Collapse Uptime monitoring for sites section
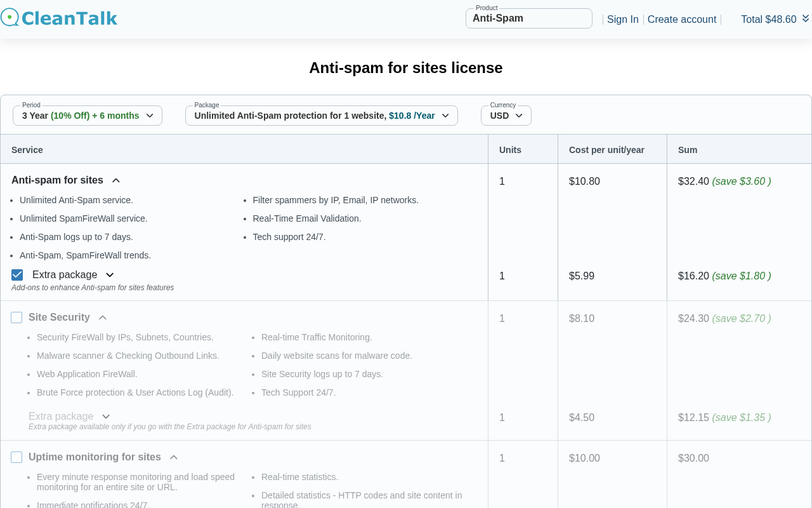Image resolution: width=812 pixels, height=508 pixels. 174,457
